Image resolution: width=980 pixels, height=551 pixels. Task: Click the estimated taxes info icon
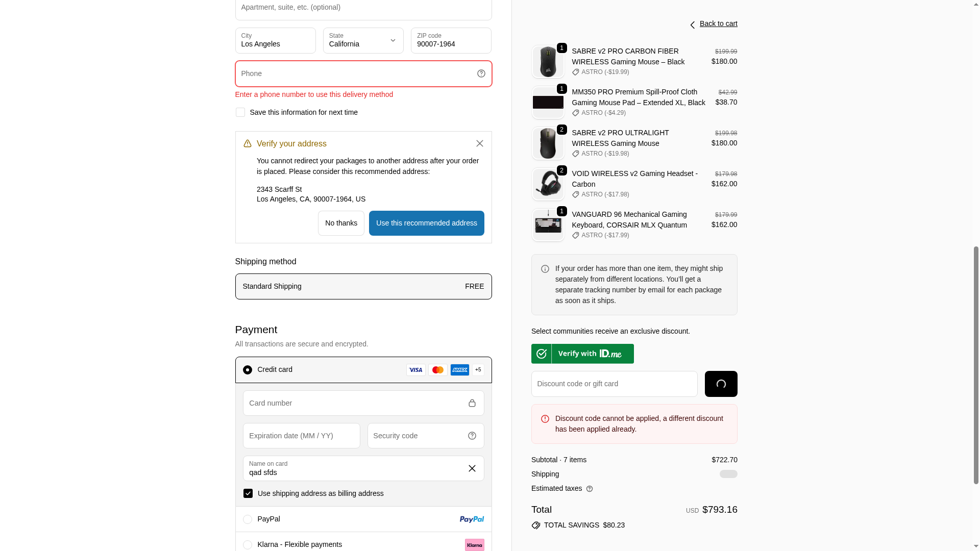click(x=590, y=489)
